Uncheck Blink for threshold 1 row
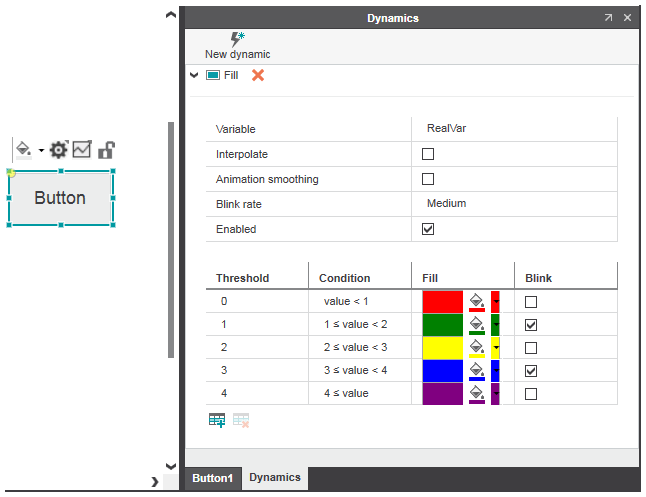This screenshot has width=646, height=497. coord(531,325)
